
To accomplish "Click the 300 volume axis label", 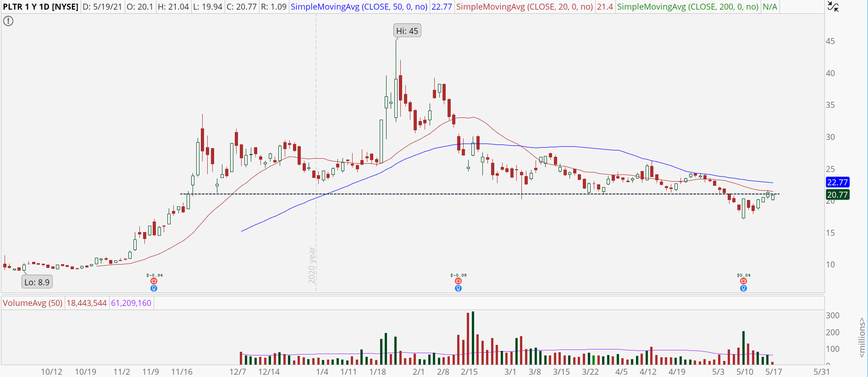I will [x=833, y=316].
